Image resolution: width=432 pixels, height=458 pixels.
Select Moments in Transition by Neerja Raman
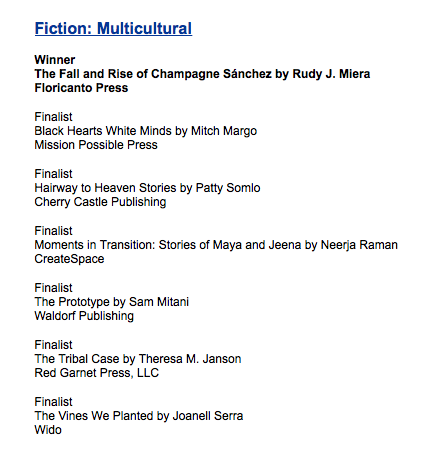[216, 245]
